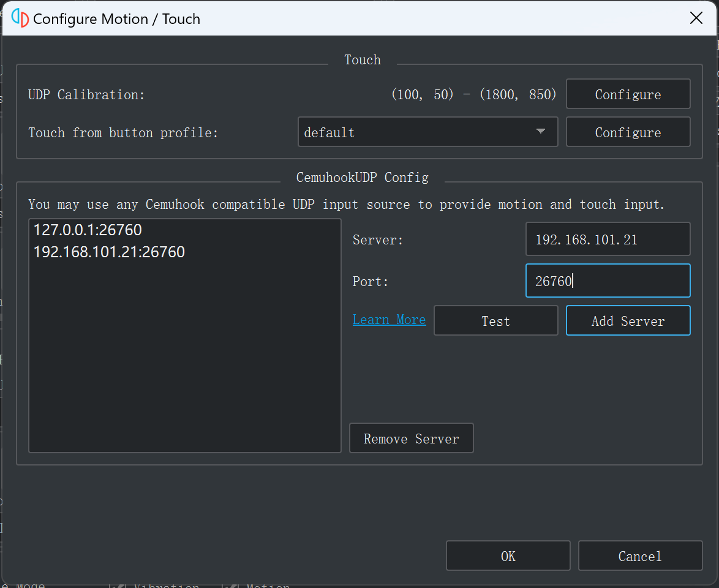Click into the Port input field
Image resolution: width=719 pixels, height=588 pixels.
[608, 281]
